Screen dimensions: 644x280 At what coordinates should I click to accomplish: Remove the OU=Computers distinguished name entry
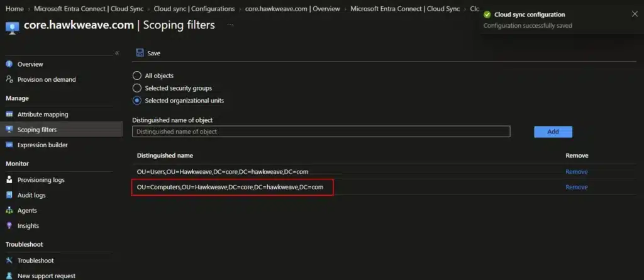tap(576, 187)
